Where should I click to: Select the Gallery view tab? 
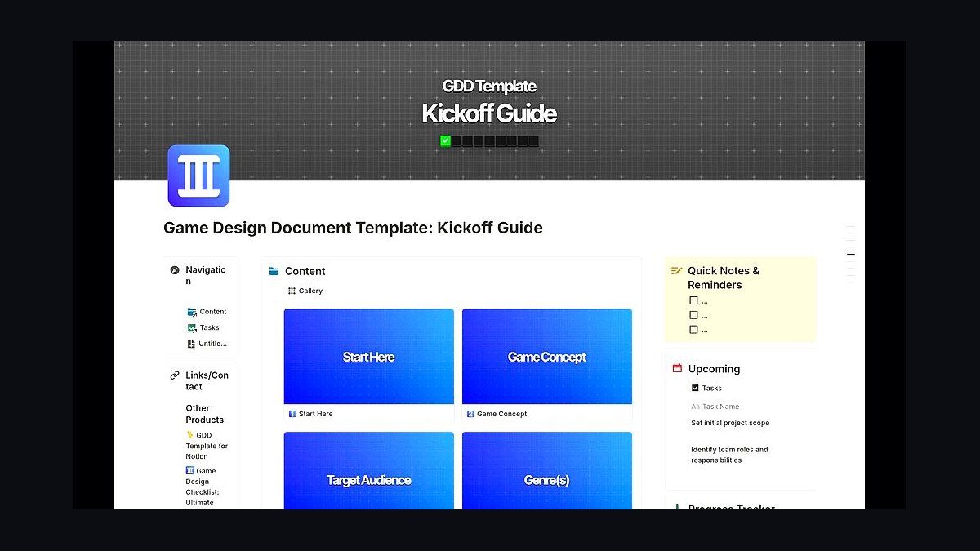point(305,291)
